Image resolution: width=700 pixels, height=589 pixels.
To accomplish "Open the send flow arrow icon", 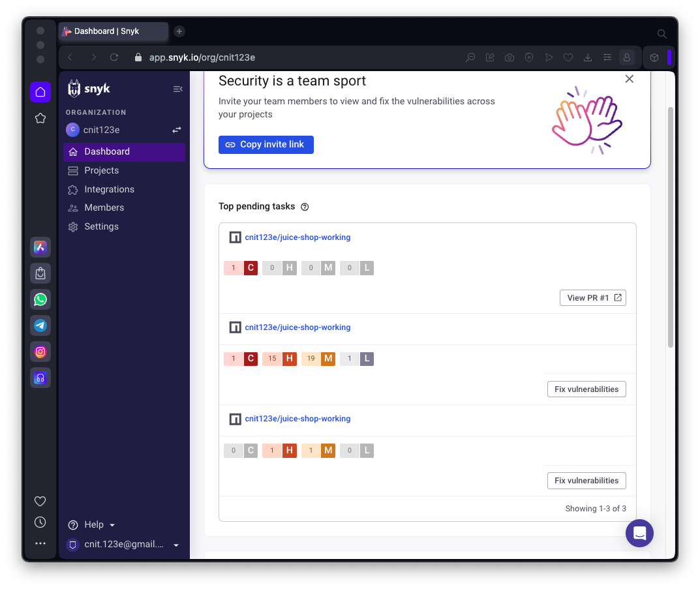I will 549,57.
